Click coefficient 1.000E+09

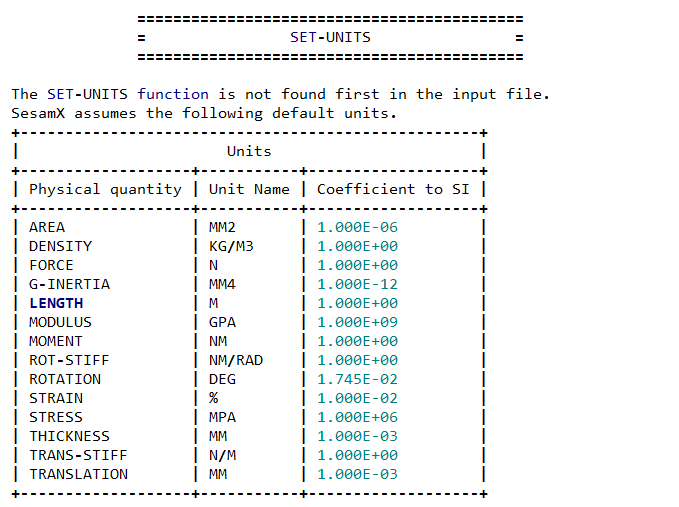point(357,323)
